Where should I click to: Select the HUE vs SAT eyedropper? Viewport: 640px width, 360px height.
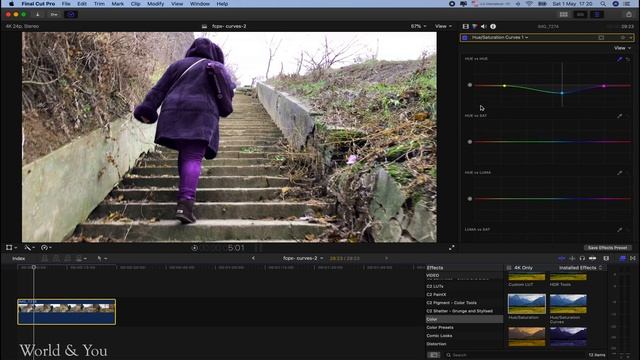pos(620,116)
